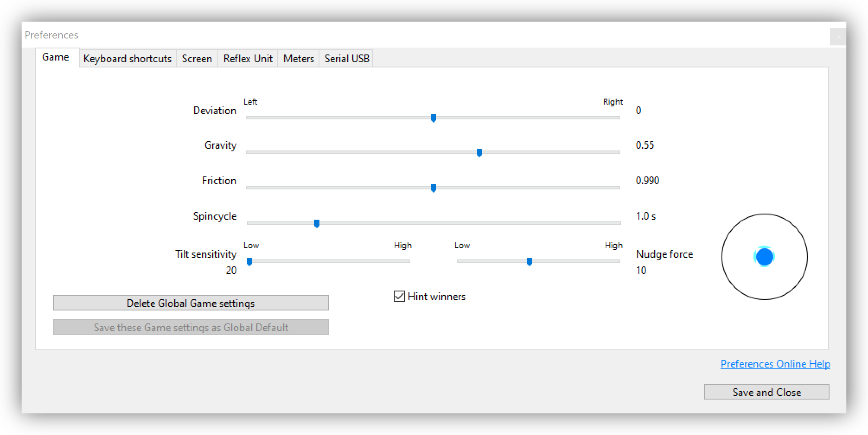
Task: Click the Spincycle slider handle
Action: 317,224
